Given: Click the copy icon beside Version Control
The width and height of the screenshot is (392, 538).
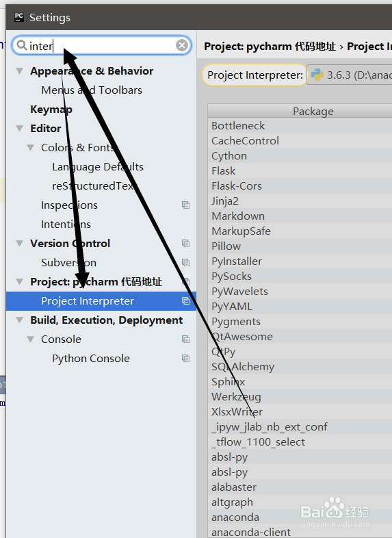Looking at the screenshot, I should coord(185,244).
